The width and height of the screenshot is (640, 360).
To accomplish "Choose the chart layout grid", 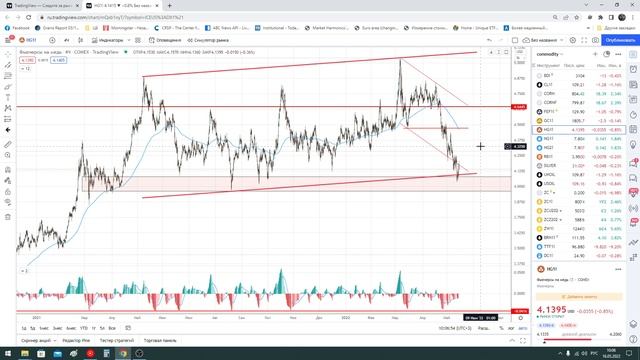I will point(515,40).
